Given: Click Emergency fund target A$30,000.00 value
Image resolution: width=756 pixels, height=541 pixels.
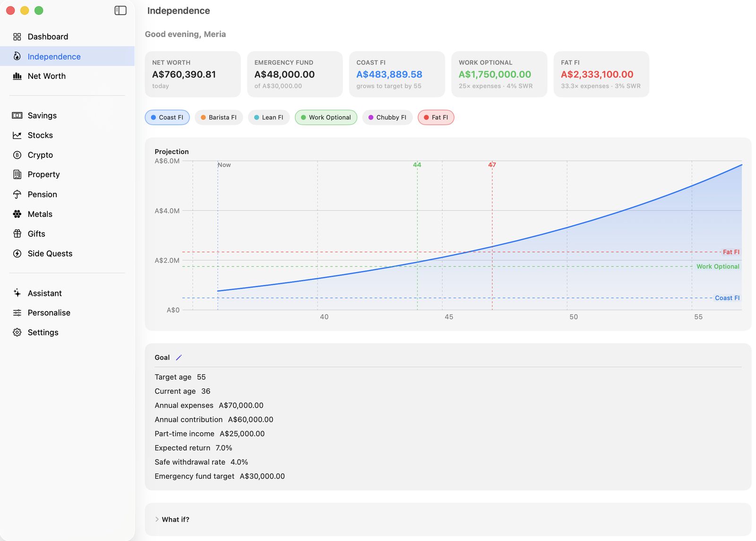Looking at the screenshot, I should (262, 476).
